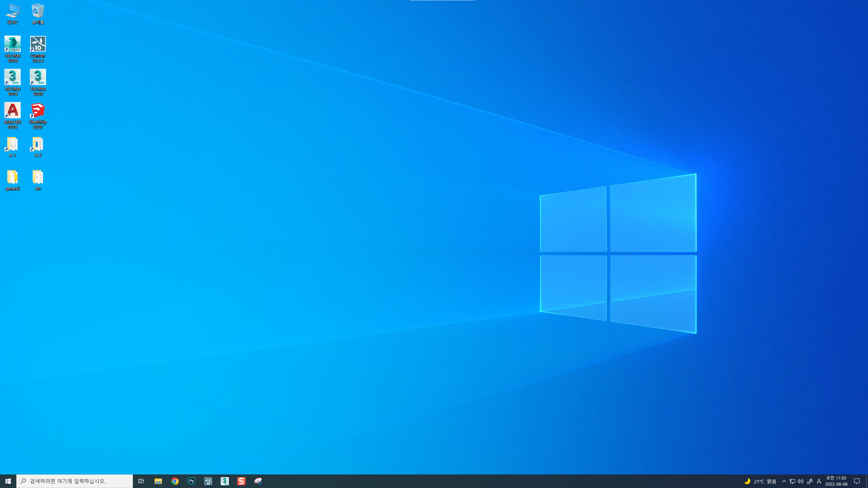Select the 3ds Max 2020 desktop icon
Screen dimensions: 868x488
point(38,82)
